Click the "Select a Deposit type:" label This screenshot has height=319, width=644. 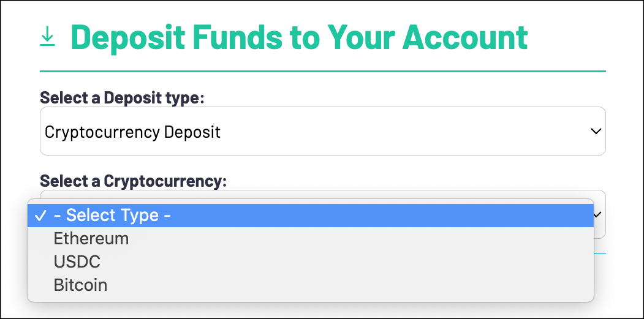[x=122, y=98]
